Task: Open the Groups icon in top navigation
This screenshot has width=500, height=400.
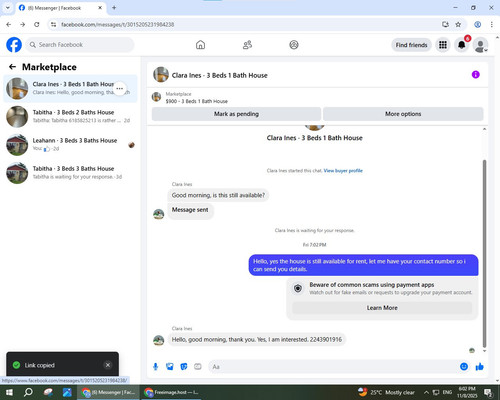Action: tap(294, 45)
